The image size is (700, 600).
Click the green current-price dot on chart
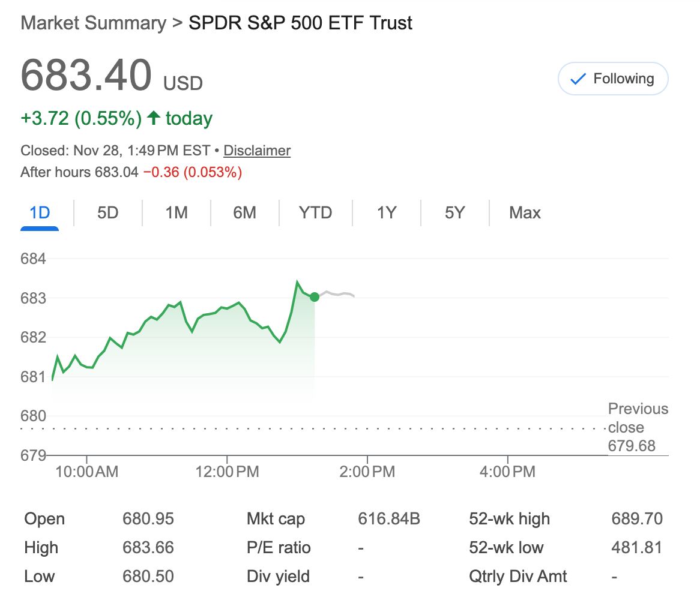(x=315, y=297)
